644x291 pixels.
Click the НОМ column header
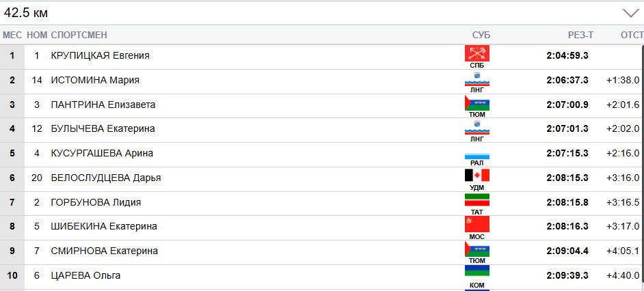tap(37, 36)
